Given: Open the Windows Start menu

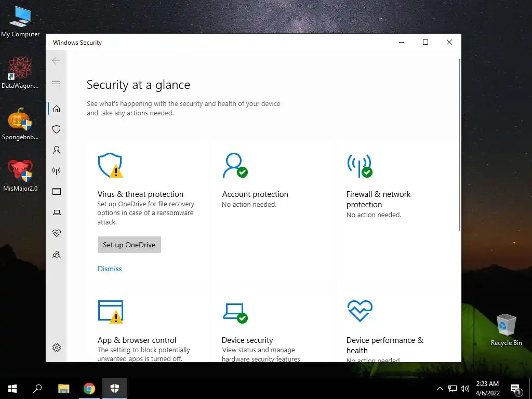Looking at the screenshot, I should (12, 389).
